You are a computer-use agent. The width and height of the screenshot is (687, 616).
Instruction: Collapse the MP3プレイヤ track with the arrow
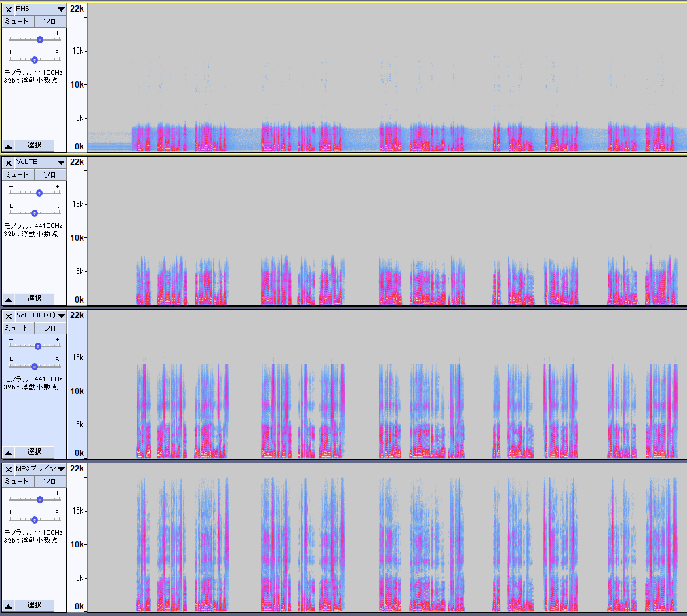tap(8, 605)
